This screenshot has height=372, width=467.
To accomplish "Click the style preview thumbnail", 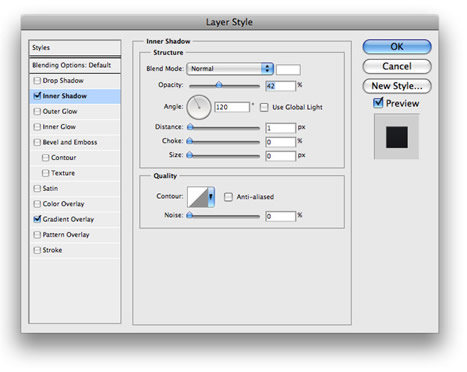I will [396, 136].
